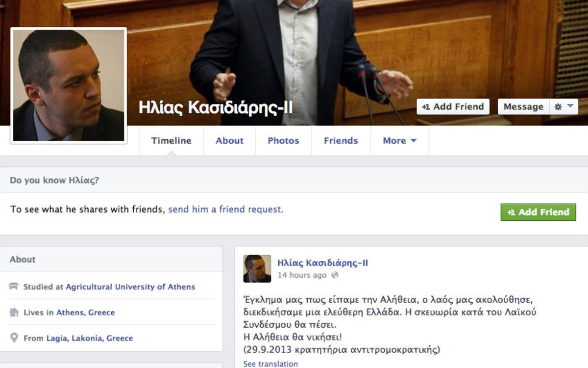588x368 pixels.
Task: Open Athens, Greece location link
Action: (x=85, y=312)
